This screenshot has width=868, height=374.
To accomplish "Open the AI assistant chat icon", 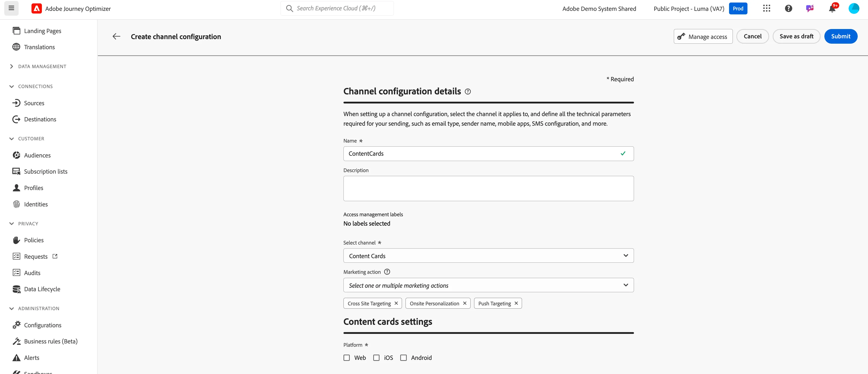I will (810, 8).
